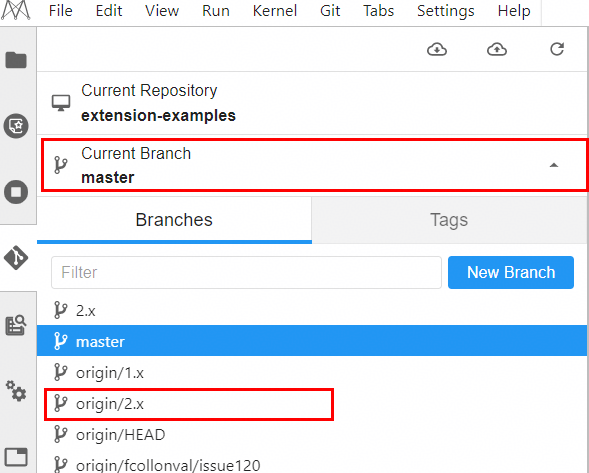
Task: Refresh the repository with the reload icon
Action: pyautogui.click(x=557, y=49)
